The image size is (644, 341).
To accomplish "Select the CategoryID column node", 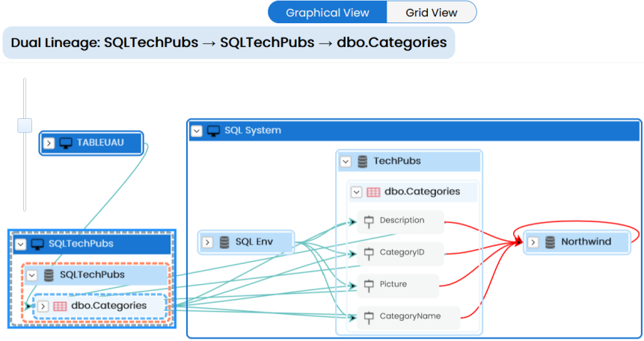I will point(402,253).
